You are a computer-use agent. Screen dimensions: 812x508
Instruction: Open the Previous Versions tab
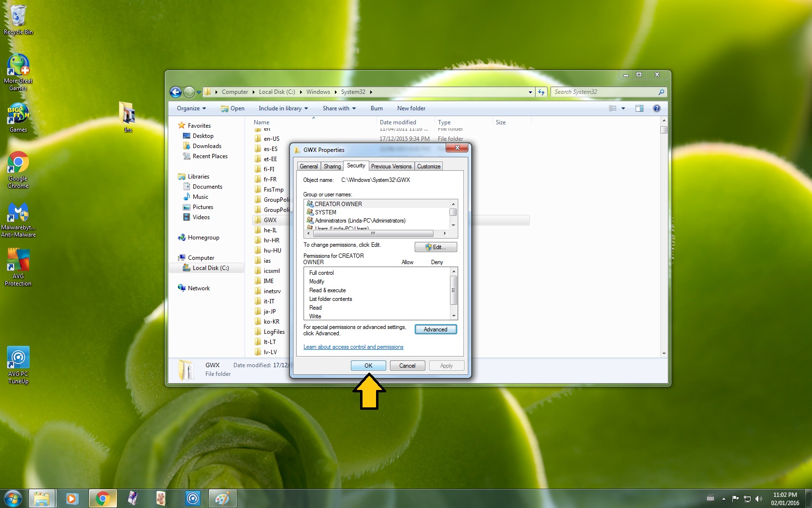tap(391, 166)
